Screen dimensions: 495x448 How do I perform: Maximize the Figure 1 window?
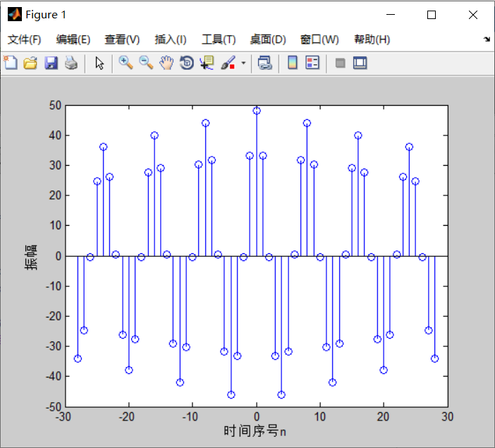(432, 15)
